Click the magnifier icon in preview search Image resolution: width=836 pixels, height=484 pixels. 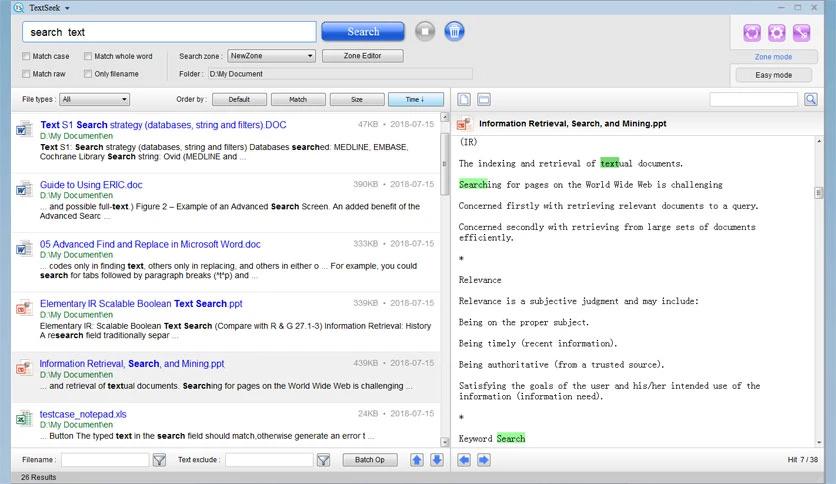point(810,99)
